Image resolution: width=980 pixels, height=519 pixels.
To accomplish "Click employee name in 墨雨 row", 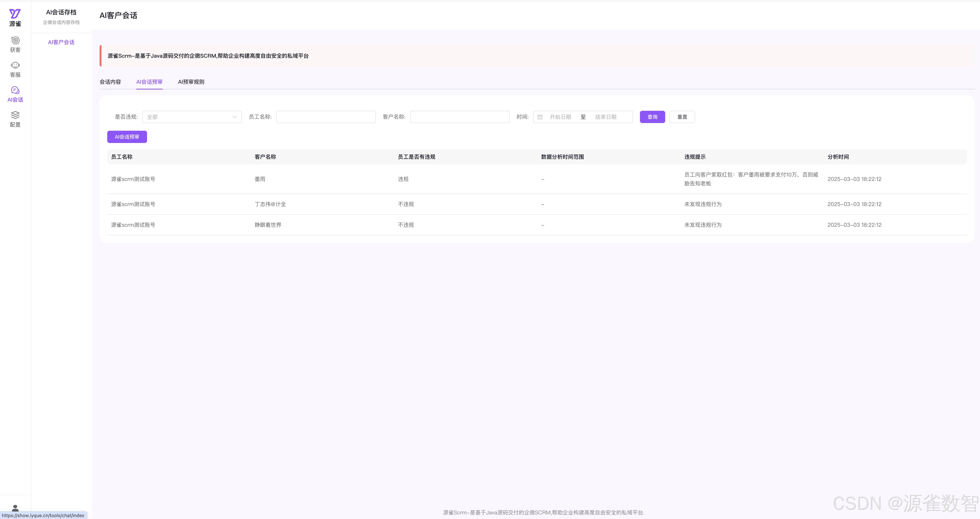I will 133,179.
